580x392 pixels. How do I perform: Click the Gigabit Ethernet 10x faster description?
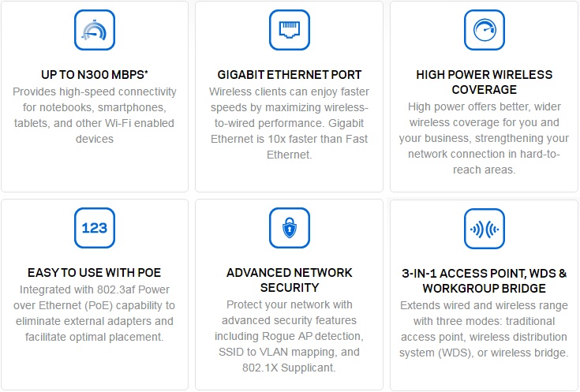pos(290,123)
